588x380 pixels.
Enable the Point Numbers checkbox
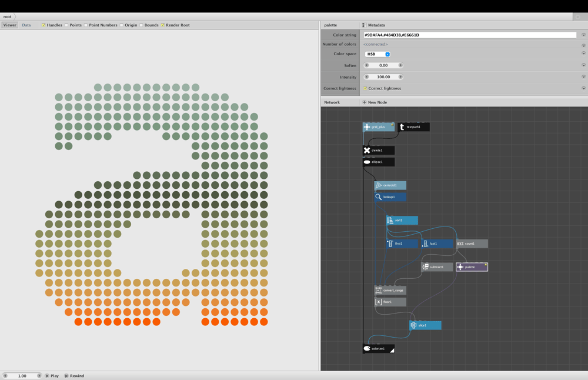click(x=85, y=25)
